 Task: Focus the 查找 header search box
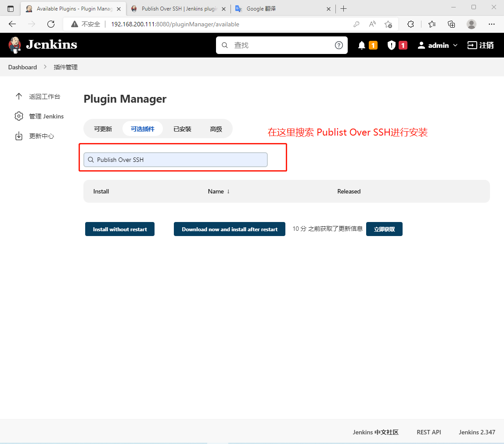coord(281,45)
